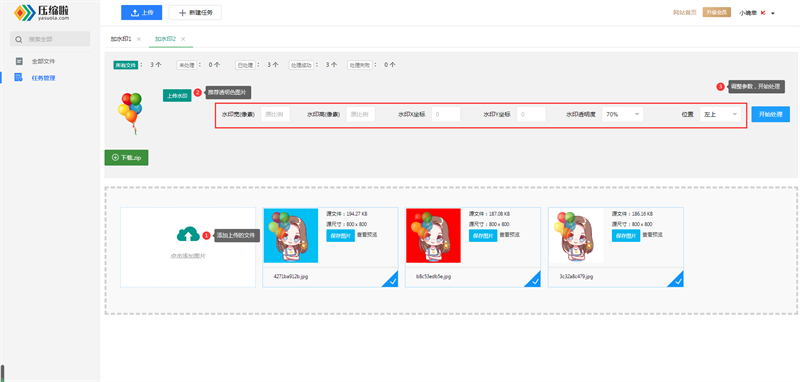Click the 源文件：194.27 KB text

[x=346, y=214]
